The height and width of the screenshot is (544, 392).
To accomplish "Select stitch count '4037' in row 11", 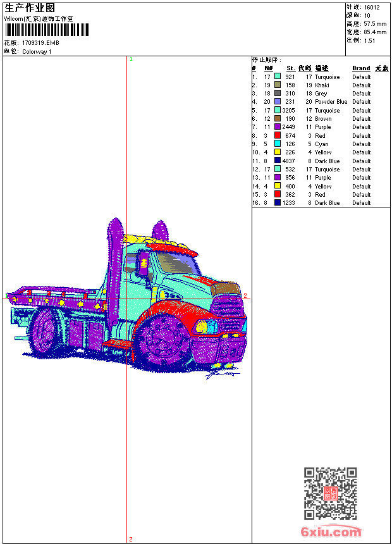I will pyautogui.click(x=288, y=161).
